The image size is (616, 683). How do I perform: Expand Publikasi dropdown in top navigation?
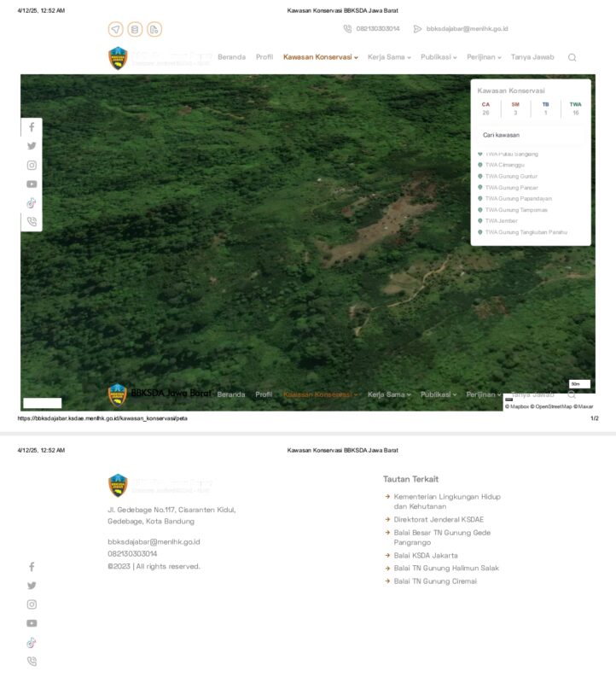[x=438, y=57]
